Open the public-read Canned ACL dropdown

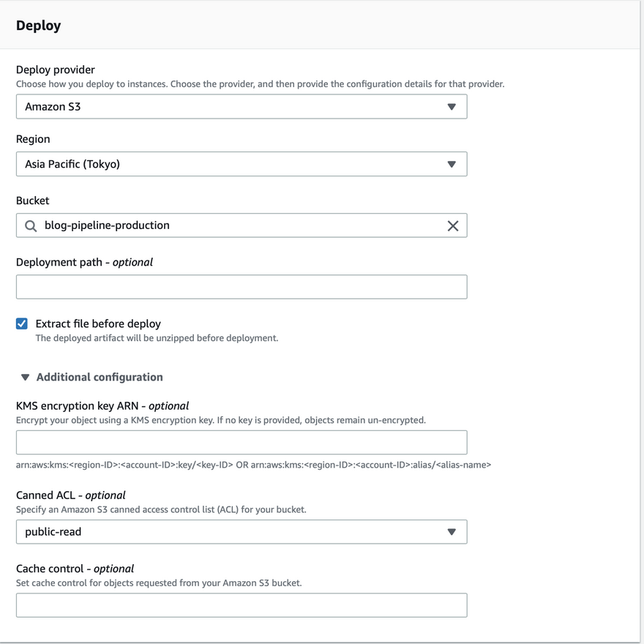tap(241, 532)
